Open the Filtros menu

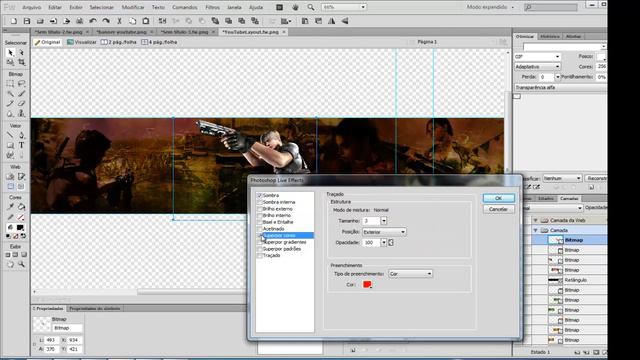coord(212,7)
